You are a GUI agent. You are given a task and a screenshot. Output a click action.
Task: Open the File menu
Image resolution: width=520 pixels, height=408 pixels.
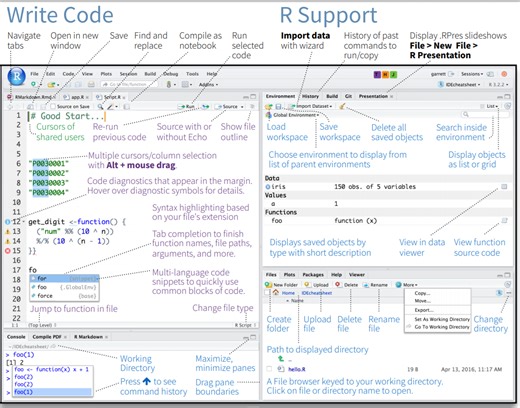[34, 74]
